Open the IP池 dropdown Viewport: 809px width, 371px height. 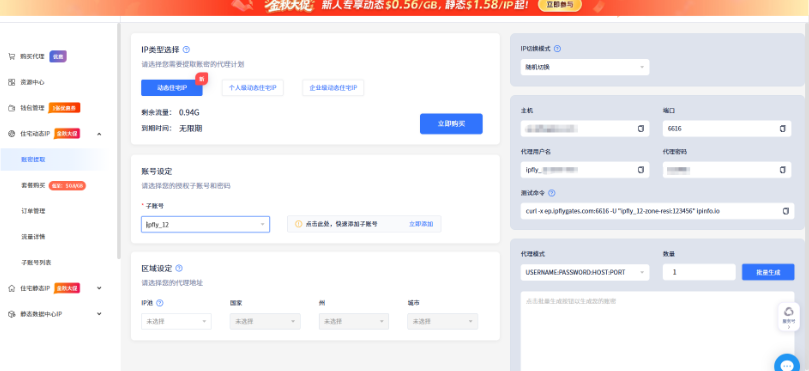(176, 321)
